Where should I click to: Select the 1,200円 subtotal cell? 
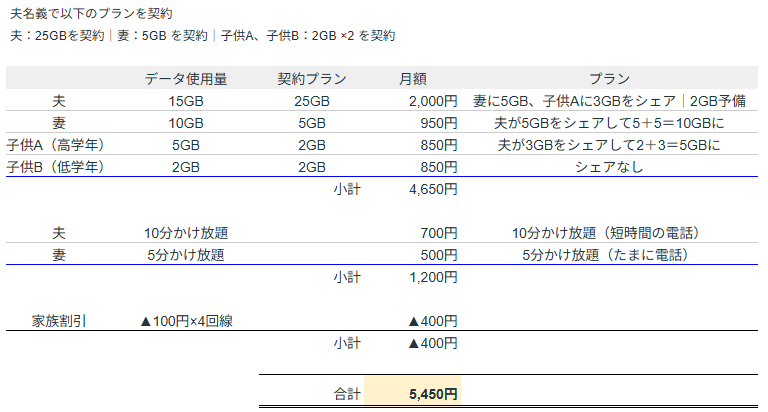[432, 277]
